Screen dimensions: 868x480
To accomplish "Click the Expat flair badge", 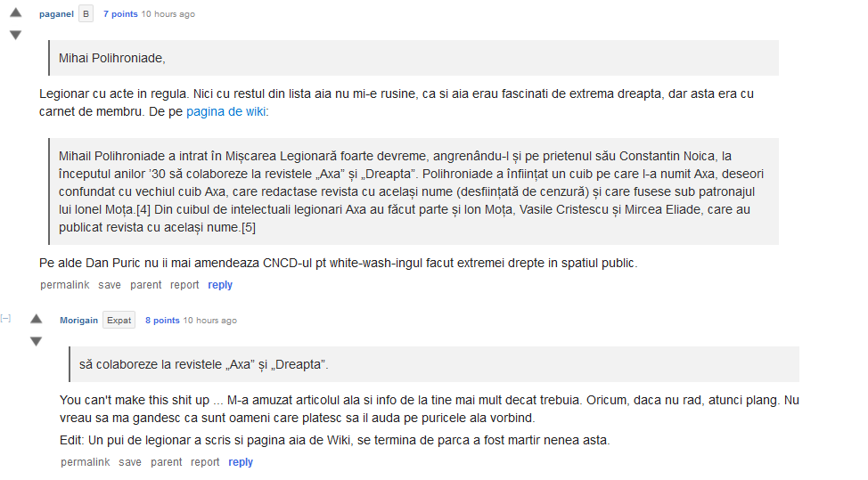I will click(x=119, y=321).
